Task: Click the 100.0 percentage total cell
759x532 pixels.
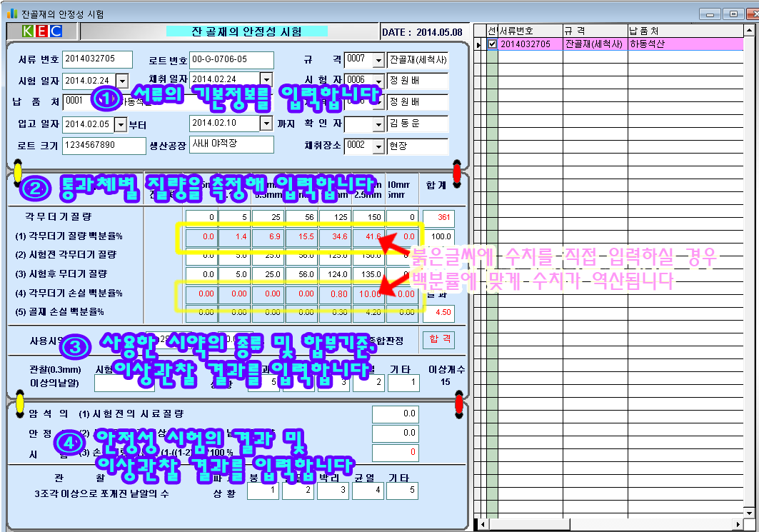Action: [x=438, y=236]
